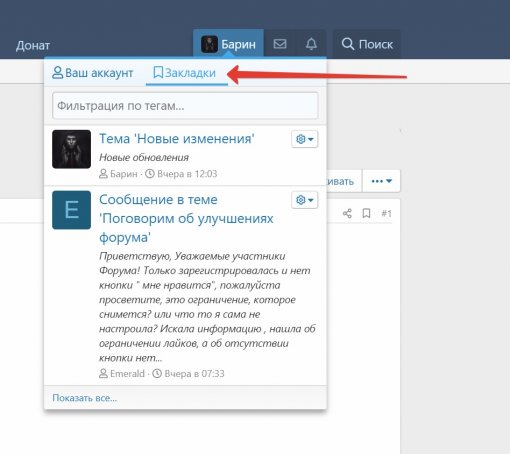Click the bookmark icon on post #1

pos(366,213)
